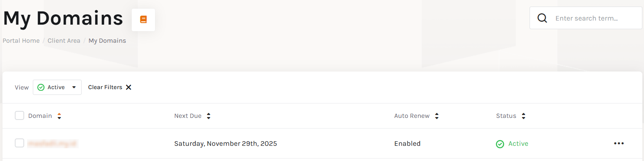Viewport: 644px width, 161px height.
Task: Click the X icon beside Clear Filters
Action: [128, 87]
